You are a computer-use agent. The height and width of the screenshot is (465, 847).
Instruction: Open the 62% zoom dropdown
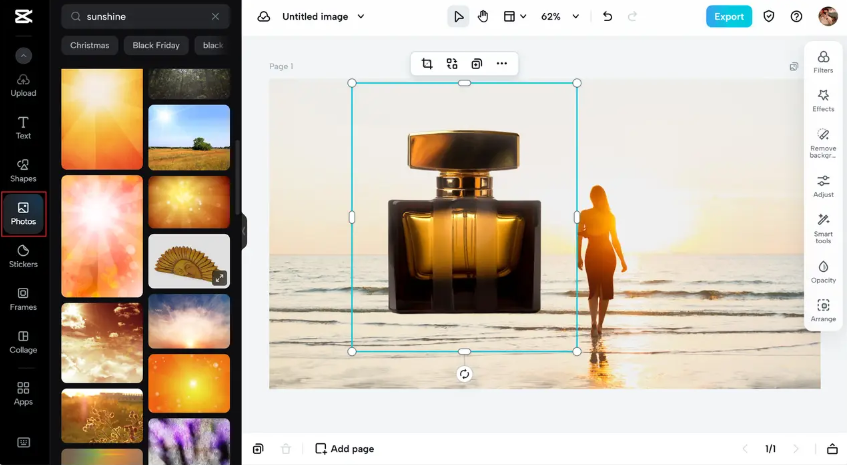point(560,17)
